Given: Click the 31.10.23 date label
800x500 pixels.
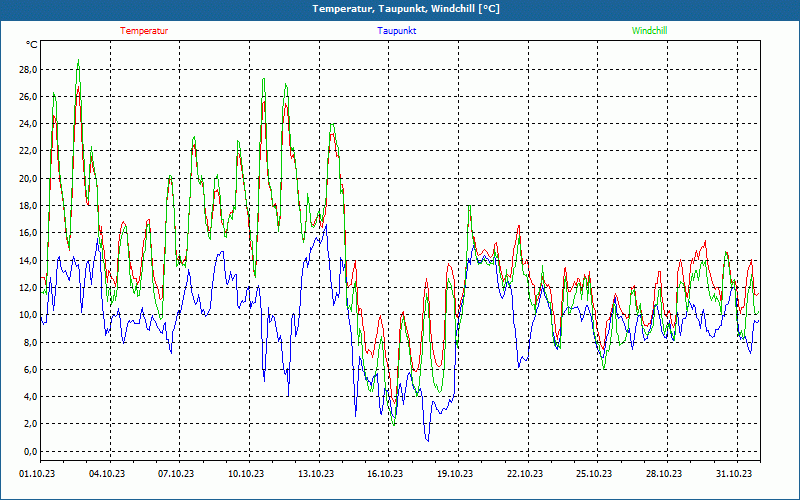Looking at the screenshot, I should tap(734, 473).
